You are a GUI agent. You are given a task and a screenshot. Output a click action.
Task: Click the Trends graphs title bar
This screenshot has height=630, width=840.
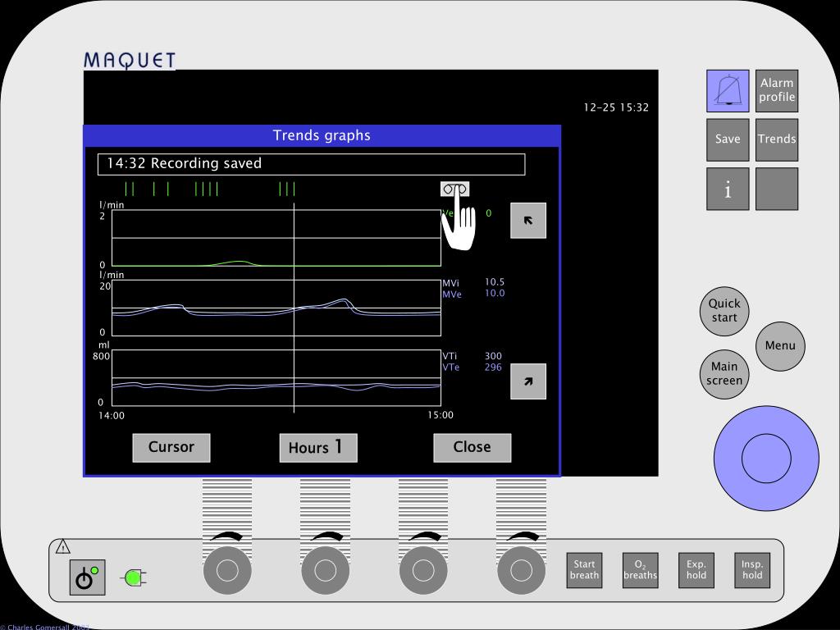(x=322, y=135)
